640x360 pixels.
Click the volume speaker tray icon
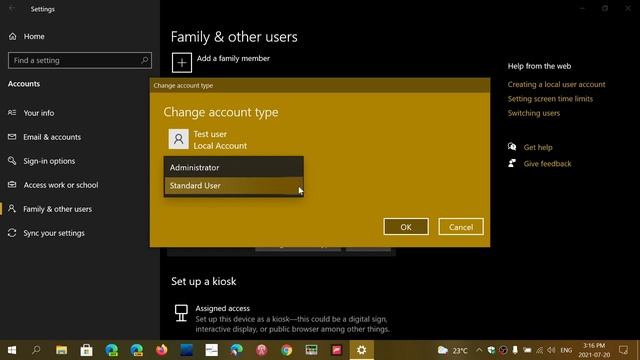click(x=551, y=350)
